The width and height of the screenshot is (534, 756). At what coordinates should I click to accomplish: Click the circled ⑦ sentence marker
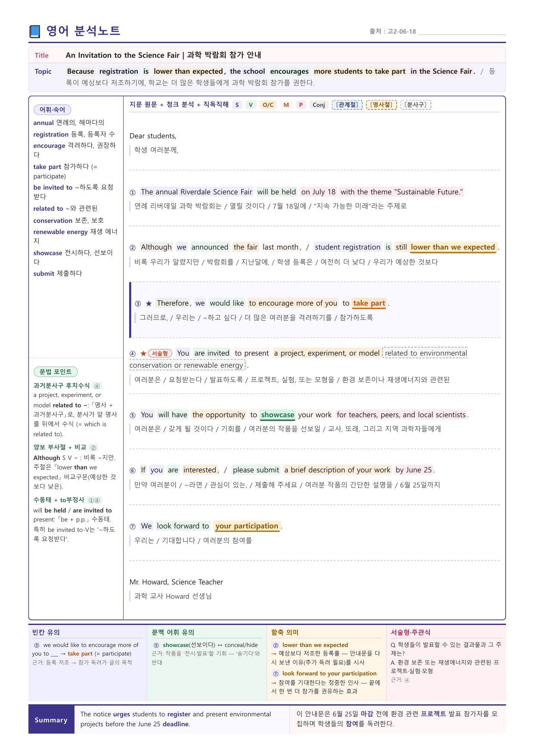(x=133, y=526)
